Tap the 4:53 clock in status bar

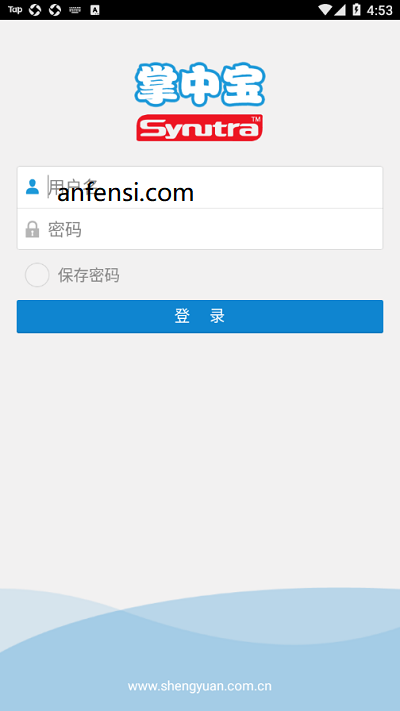point(379,10)
